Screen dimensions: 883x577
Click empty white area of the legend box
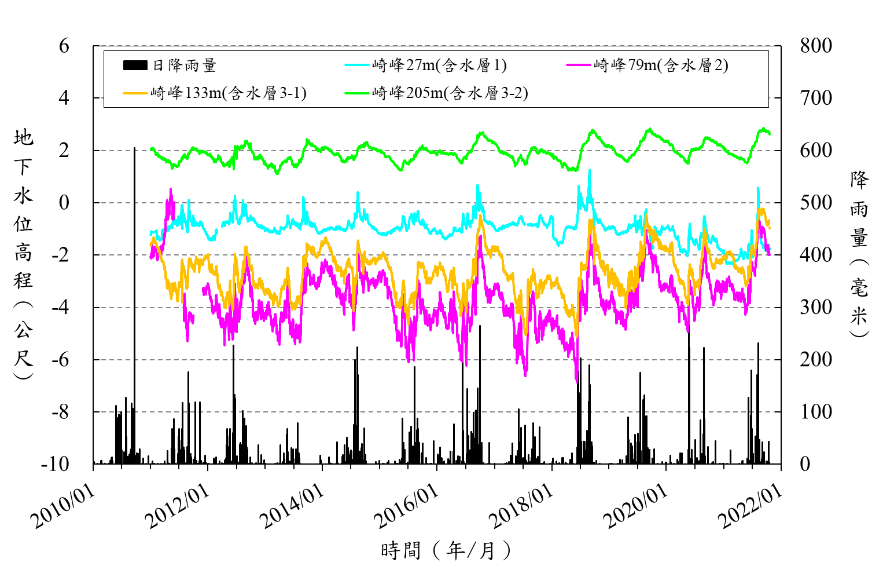[650, 93]
